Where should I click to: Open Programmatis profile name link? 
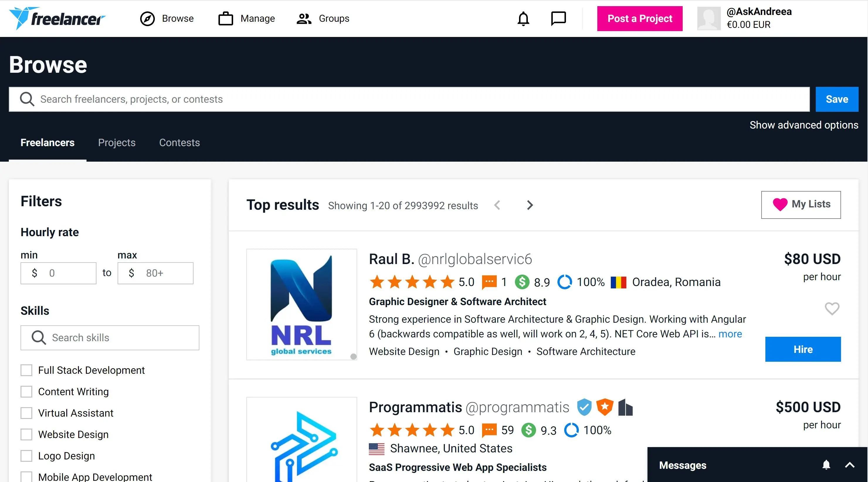(415, 407)
